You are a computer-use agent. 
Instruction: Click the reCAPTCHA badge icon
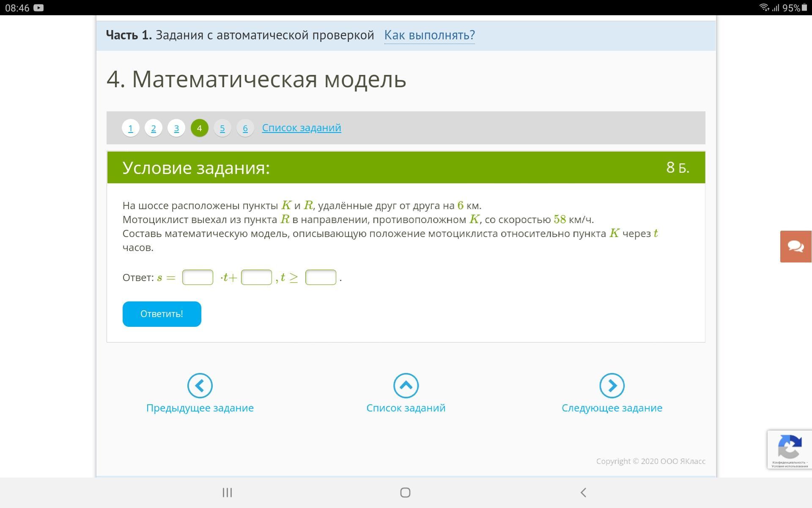click(789, 447)
